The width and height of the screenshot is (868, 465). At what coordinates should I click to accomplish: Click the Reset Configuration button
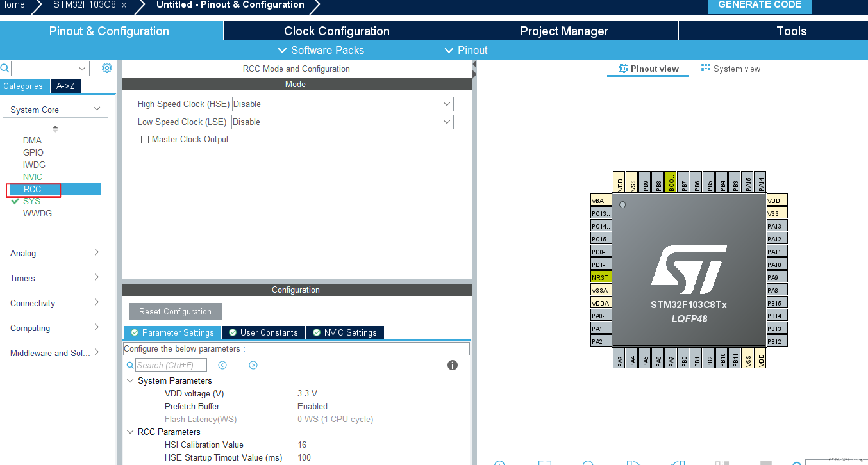(175, 312)
